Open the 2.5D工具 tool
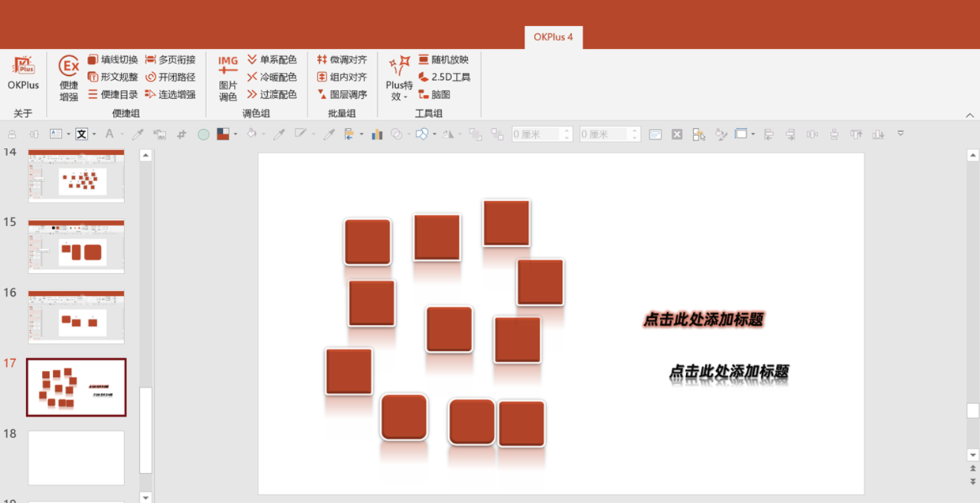The height and width of the screenshot is (503, 980). pos(444,77)
